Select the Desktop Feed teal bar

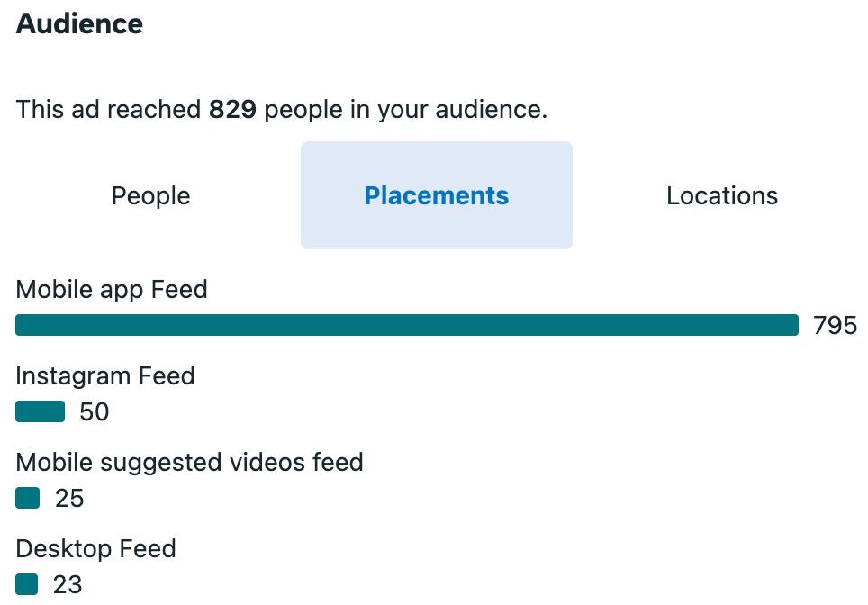[x=27, y=584]
